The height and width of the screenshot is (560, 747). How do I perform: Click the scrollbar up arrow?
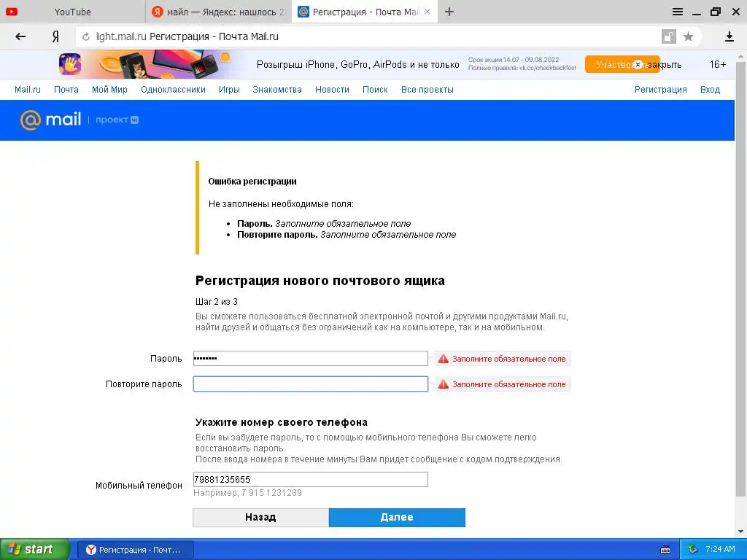[x=741, y=55]
